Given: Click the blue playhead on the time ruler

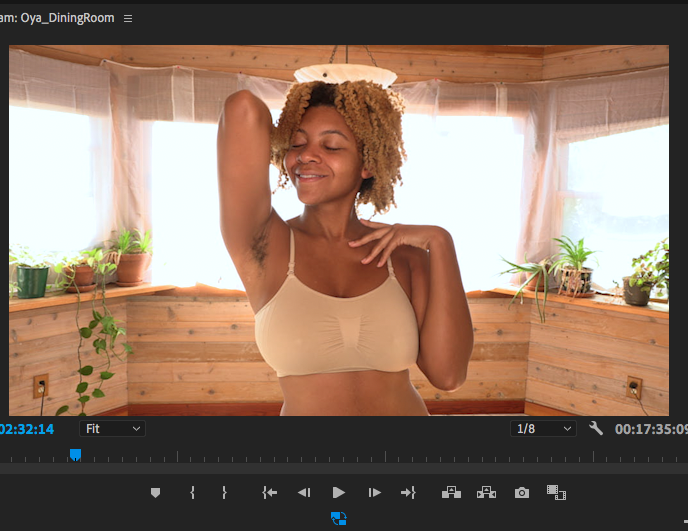Looking at the screenshot, I should pyautogui.click(x=75, y=455).
